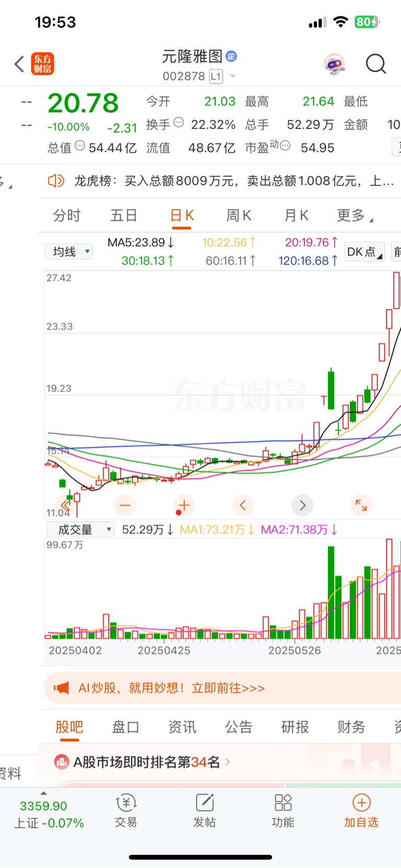
Task: Expand the 上证 index bar
Action: [x=43, y=793]
